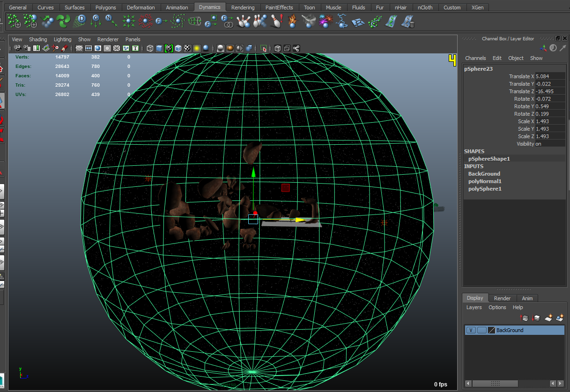570x392 pixels.
Task: Expand the polySphere1 input node
Action: [x=484, y=189]
